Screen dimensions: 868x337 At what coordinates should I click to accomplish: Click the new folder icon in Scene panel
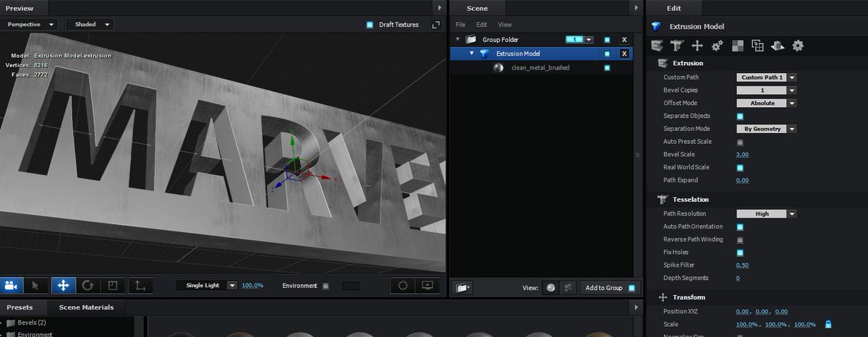pyautogui.click(x=463, y=288)
